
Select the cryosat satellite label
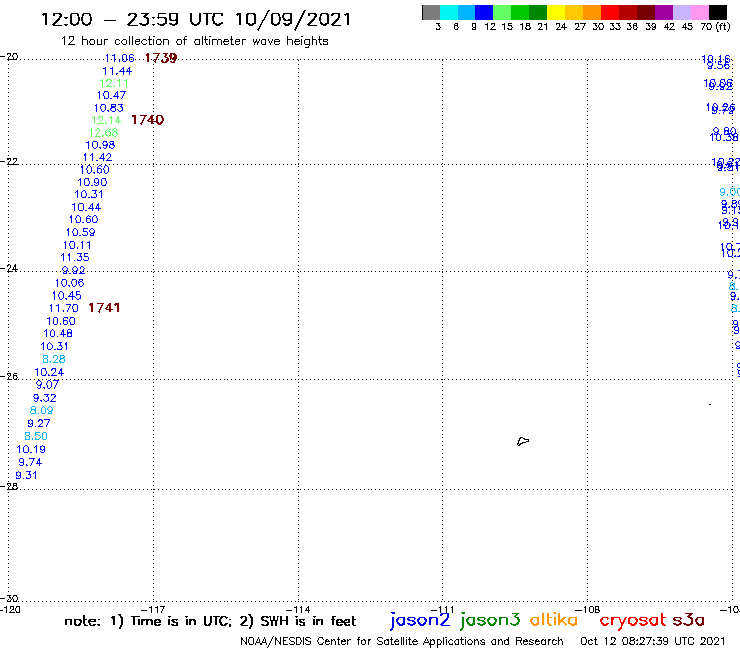[x=632, y=620]
